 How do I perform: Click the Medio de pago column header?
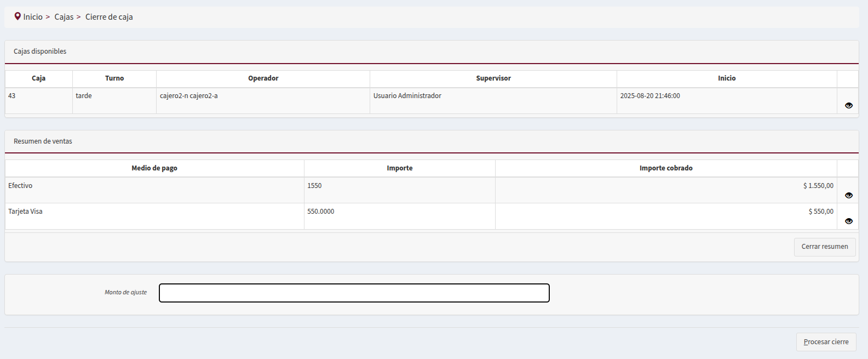point(154,168)
